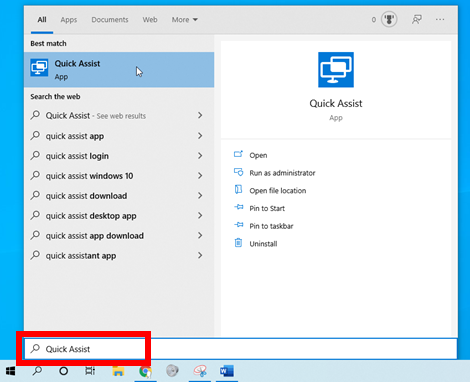The height and width of the screenshot is (382, 470).
Task: Click the feedback person icon
Action: [x=417, y=19]
